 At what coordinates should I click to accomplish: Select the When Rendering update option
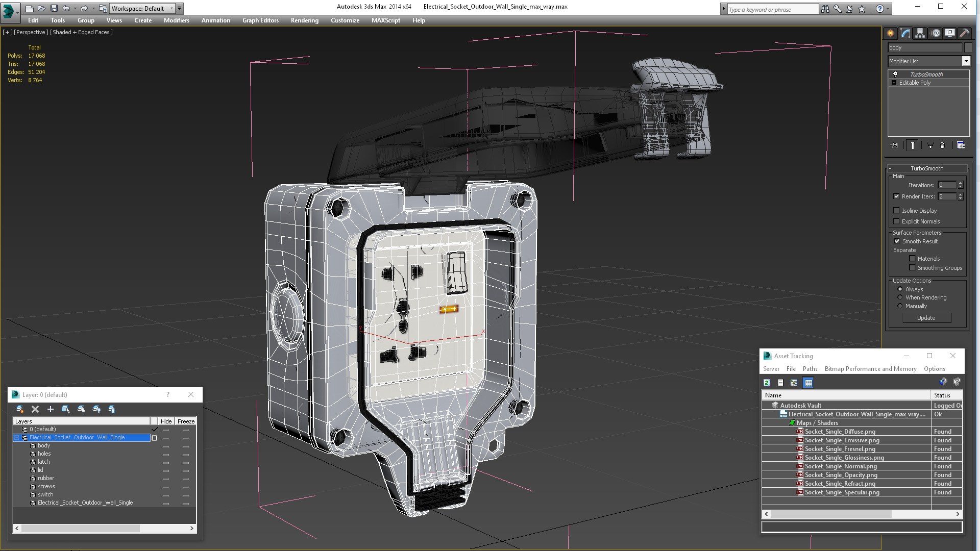900,297
